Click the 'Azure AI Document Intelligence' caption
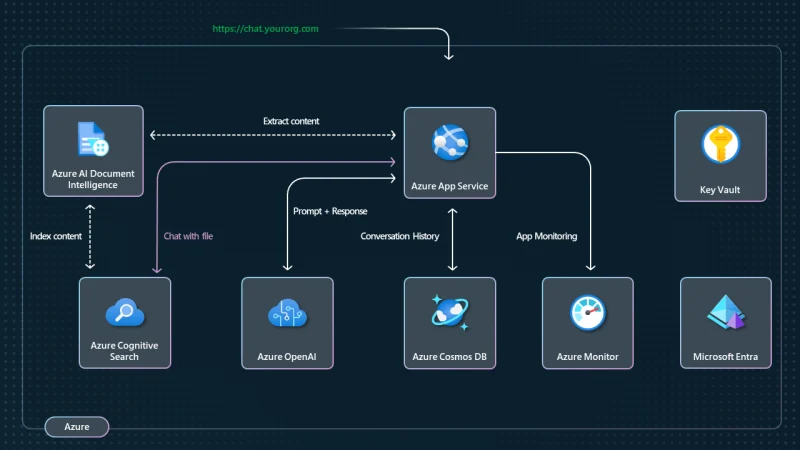 click(x=93, y=179)
